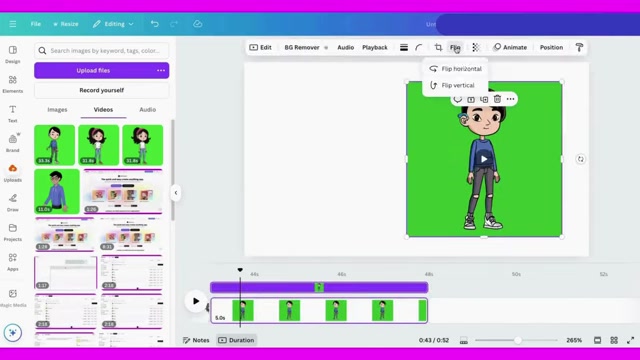
Task: Expand the Editing mode dropdown
Action: click(x=113, y=24)
